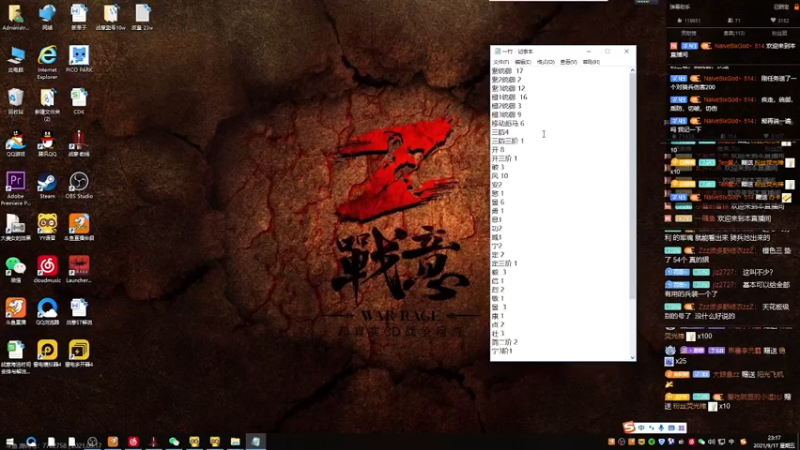The height and width of the screenshot is (450, 800).
Task: Open the Administrator folder icon on the desktop
Action: point(15,16)
